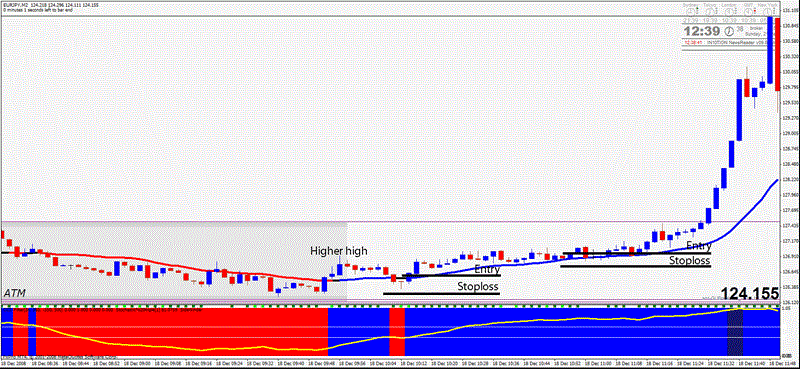Click the first Stoploss horizontal line

tap(441, 293)
